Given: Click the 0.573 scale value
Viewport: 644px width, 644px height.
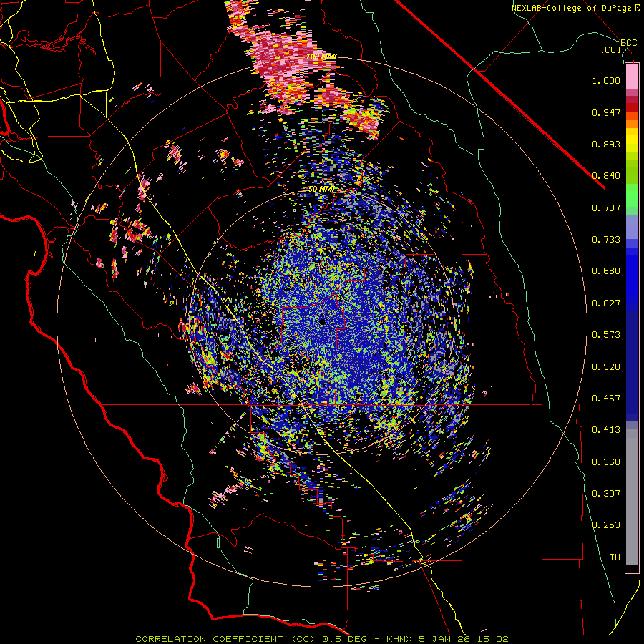Looking at the screenshot, I should [x=606, y=335].
